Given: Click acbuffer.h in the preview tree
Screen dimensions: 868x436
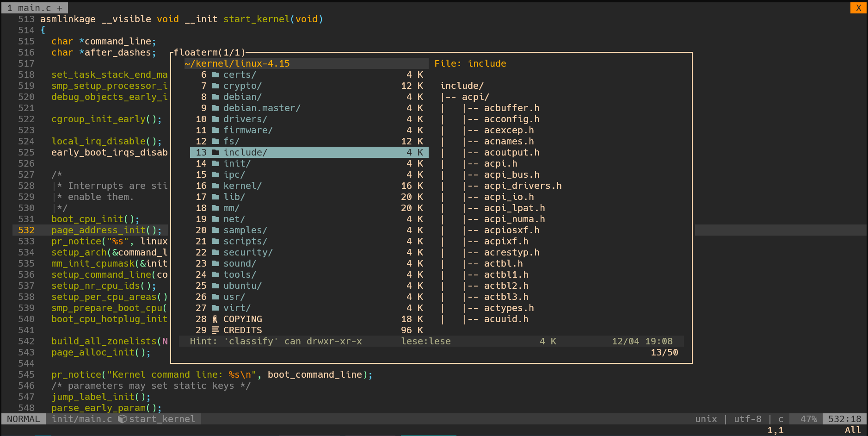Looking at the screenshot, I should click(x=511, y=108).
